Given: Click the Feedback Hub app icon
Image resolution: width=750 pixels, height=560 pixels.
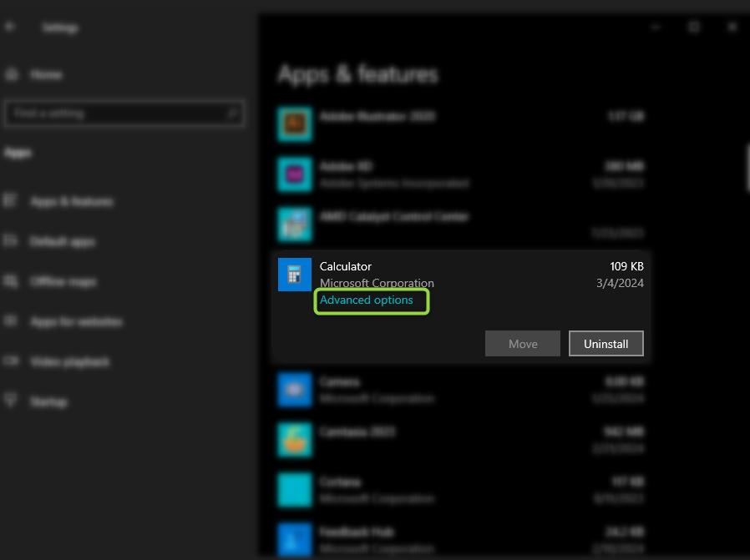Looking at the screenshot, I should click(294, 539).
